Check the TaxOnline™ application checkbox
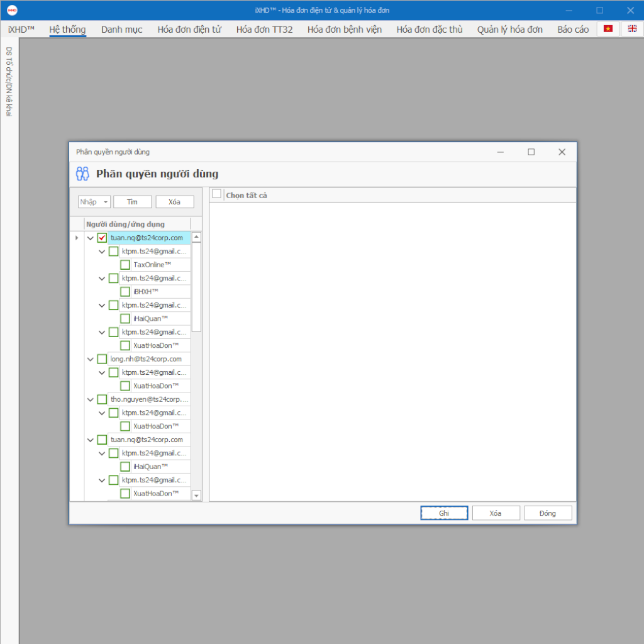The width and height of the screenshot is (644, 644). (125, 265)
